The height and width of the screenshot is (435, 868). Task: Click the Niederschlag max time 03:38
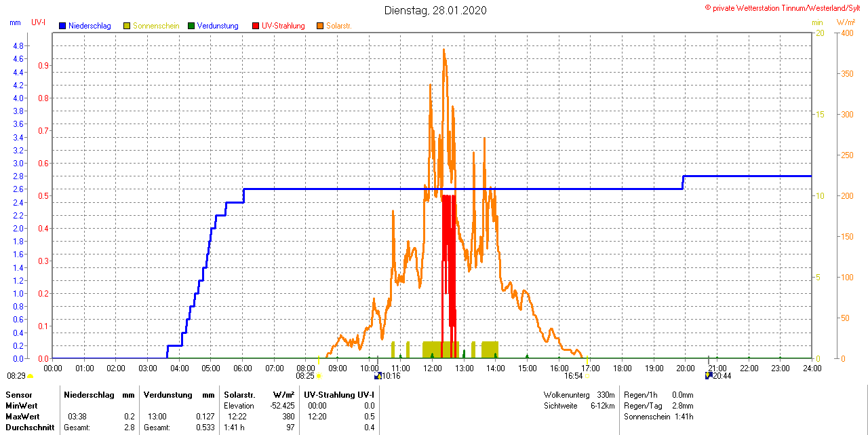point(77,417)
